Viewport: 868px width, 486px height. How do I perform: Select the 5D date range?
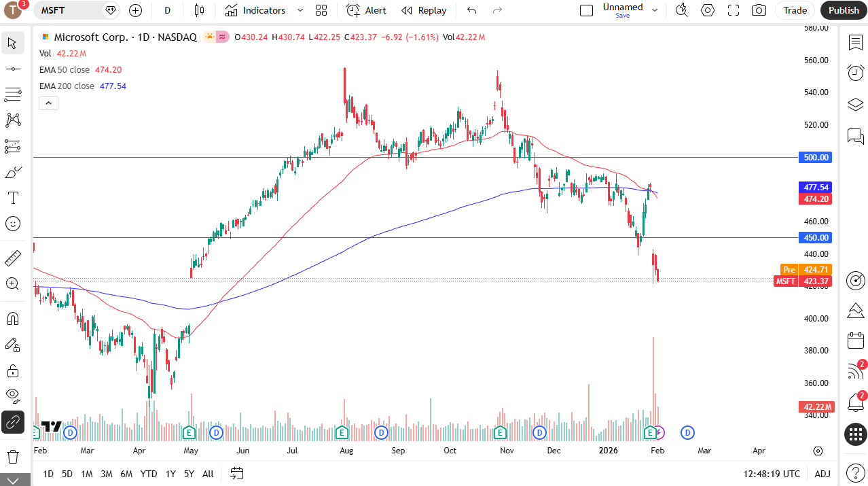[x=67, y=474]
